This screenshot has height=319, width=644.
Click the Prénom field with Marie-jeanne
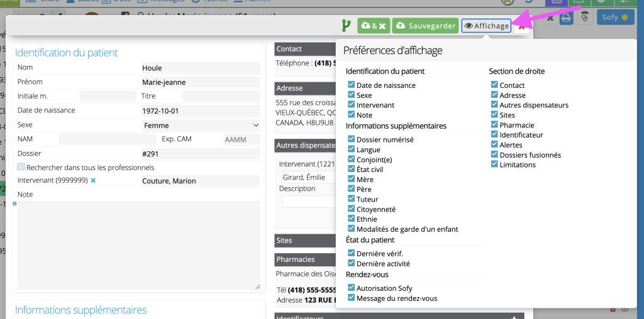coord(201,82)
